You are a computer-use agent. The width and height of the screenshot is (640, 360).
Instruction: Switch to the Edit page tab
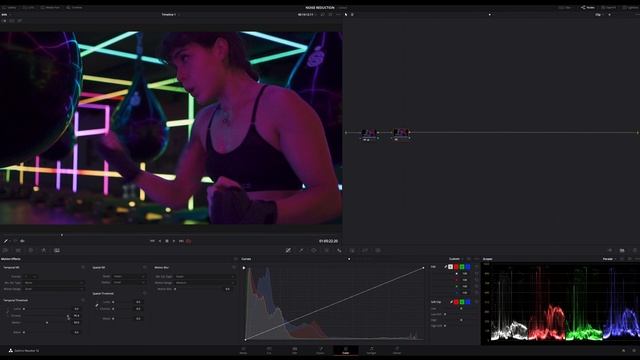click(x=294, y=350)
